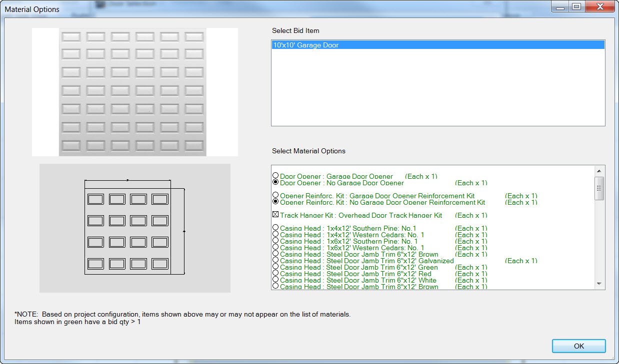Maximize the Material Options dialog

click(576, 7)
